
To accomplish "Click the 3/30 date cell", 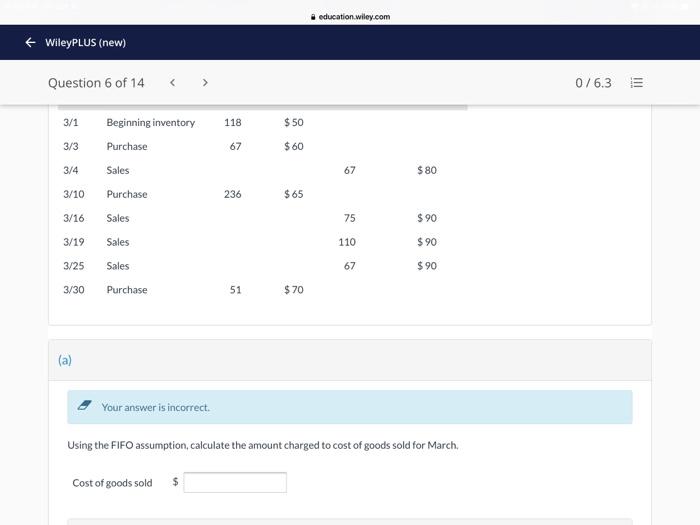I will point(74,290).
